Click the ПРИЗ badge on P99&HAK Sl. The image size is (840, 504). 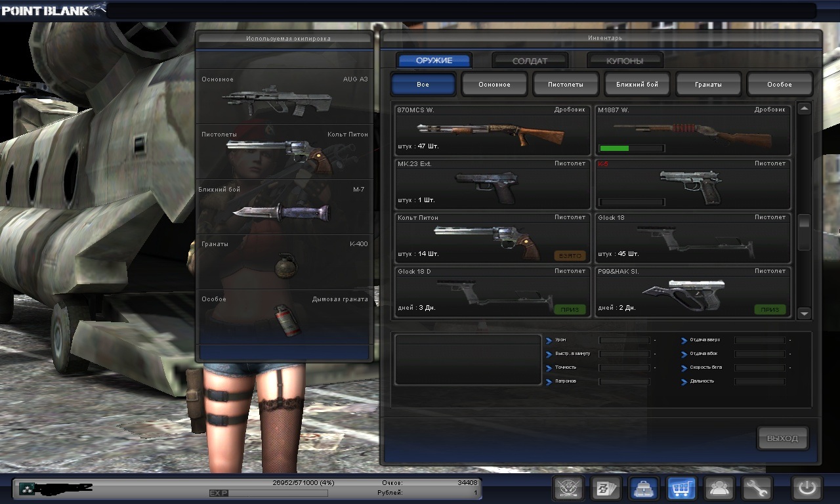click(770, 309)
